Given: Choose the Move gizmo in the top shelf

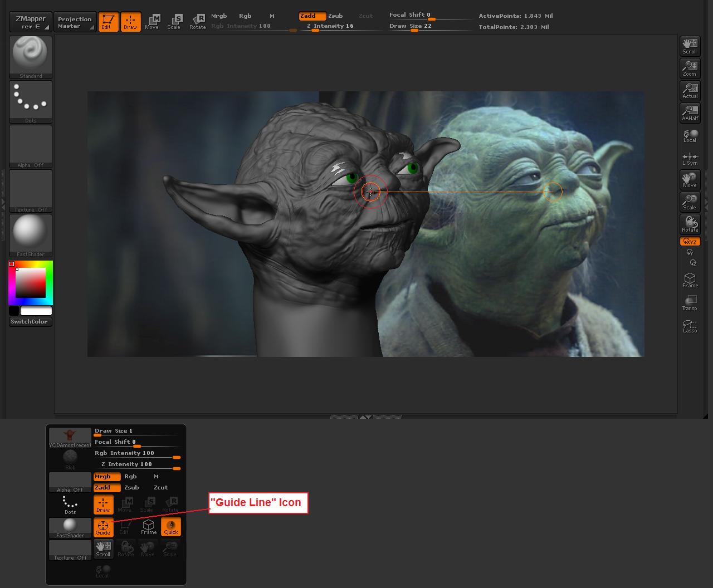Looking at the screenshot, I should click(152, 22).
